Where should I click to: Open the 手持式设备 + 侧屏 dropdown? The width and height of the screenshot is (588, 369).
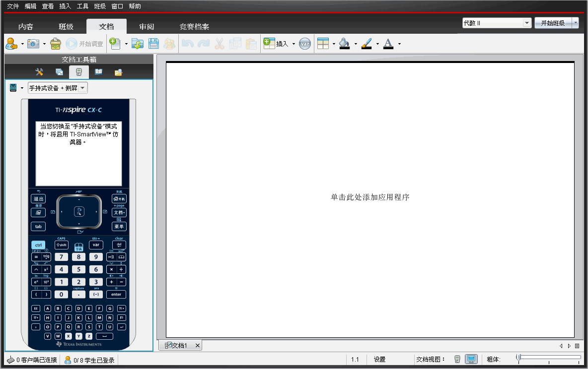pos(82,88)
